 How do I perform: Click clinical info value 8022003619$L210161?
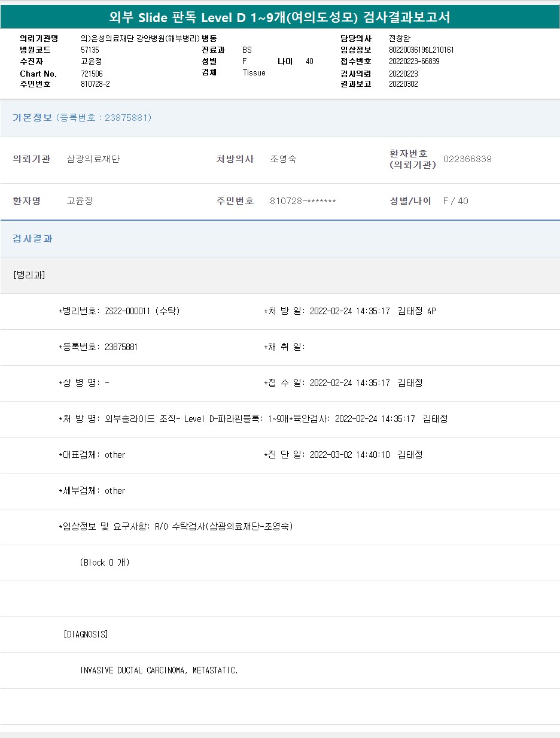(x=421, y=50)
